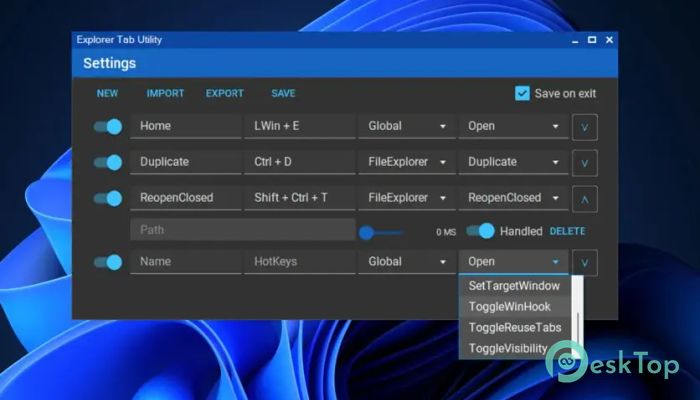The width and height of the screenshot is (700, 400).
Task: Expand the new empty row details chevron
Action: click(585, 263)
